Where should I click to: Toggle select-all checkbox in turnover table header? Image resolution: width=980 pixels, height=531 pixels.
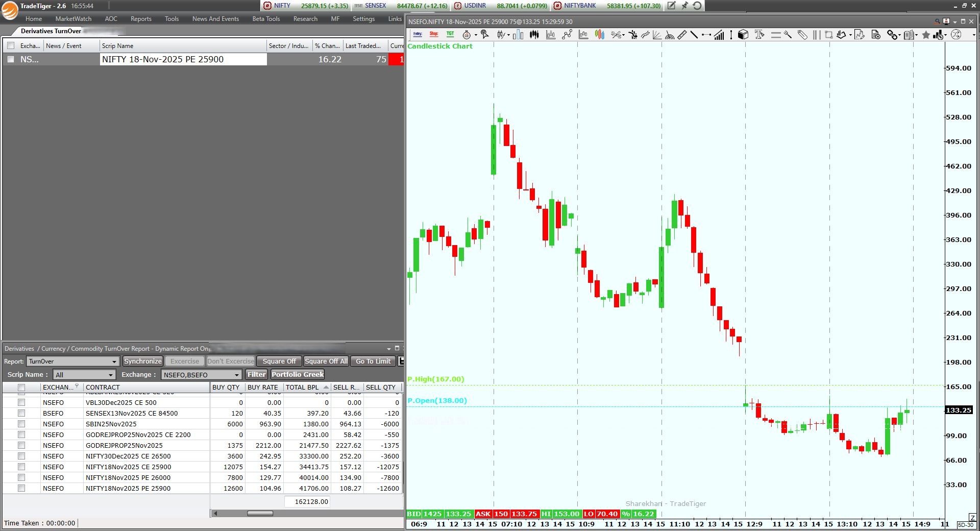pos(21,388)
